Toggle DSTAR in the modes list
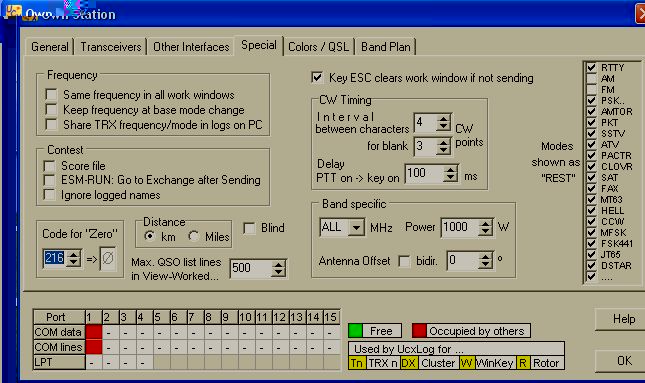The width and height of the screenshot is (645, 383). [x=592, y=265]
